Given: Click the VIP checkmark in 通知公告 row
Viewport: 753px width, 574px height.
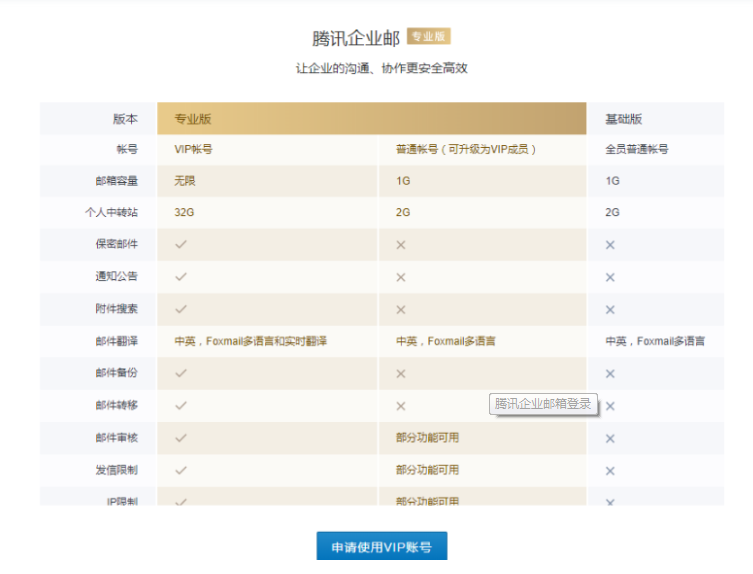Looking at the screenshot, I should tap(181, 277).
